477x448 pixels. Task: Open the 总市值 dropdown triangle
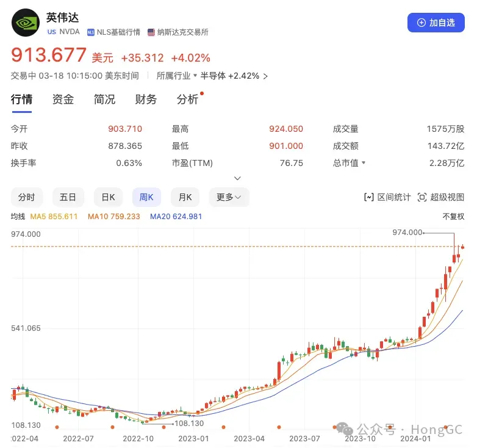pyautogui.click(x=364, y=163)
